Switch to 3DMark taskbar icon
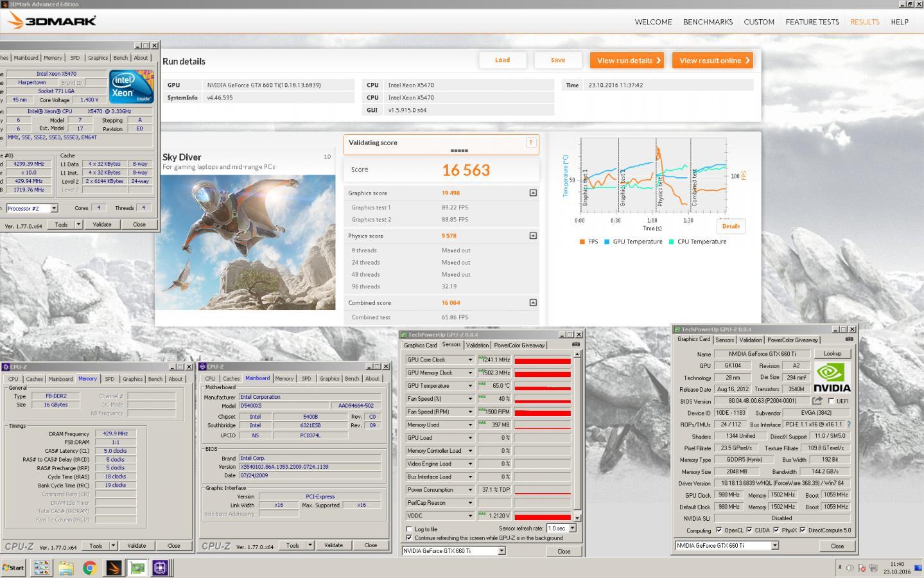This screenshot has width=924, height=578. click(113, 568)
